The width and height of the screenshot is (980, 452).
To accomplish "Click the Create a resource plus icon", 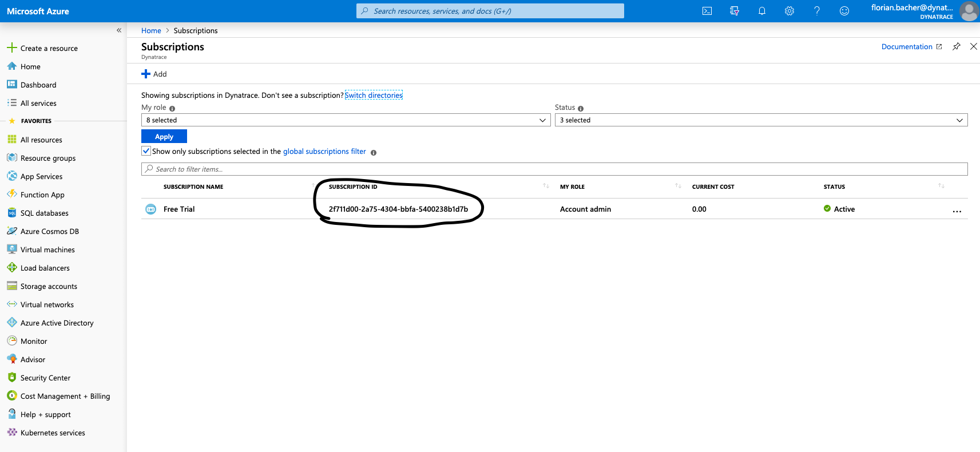I will pyautogui.click(x=12, y=48).
